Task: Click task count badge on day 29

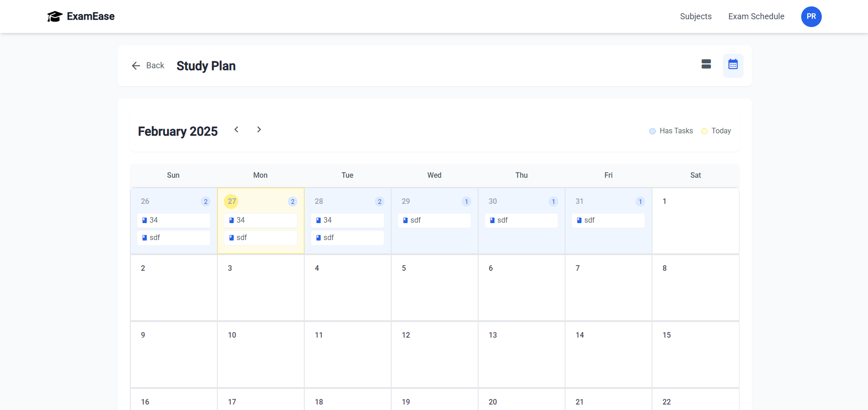Action: coord(466,202)
